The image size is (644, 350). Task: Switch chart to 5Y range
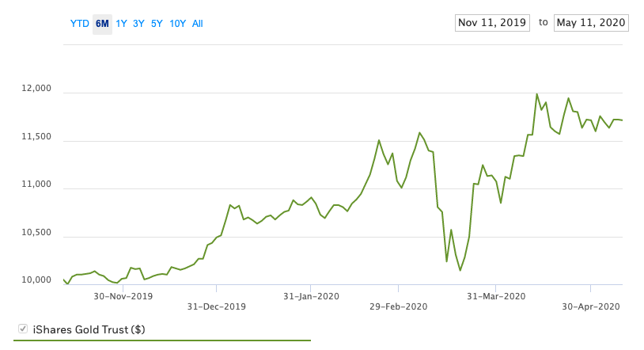click(157, 24)
